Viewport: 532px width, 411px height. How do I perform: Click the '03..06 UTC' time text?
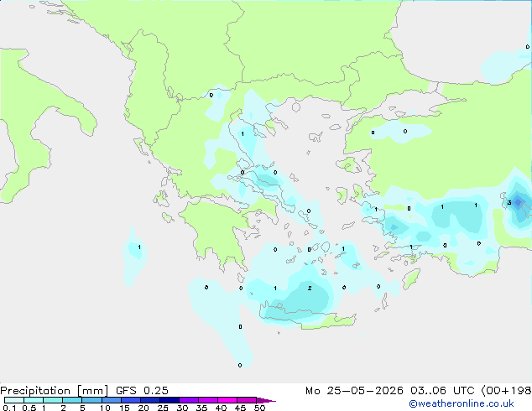pyautogui.click(x=442, y=391)
